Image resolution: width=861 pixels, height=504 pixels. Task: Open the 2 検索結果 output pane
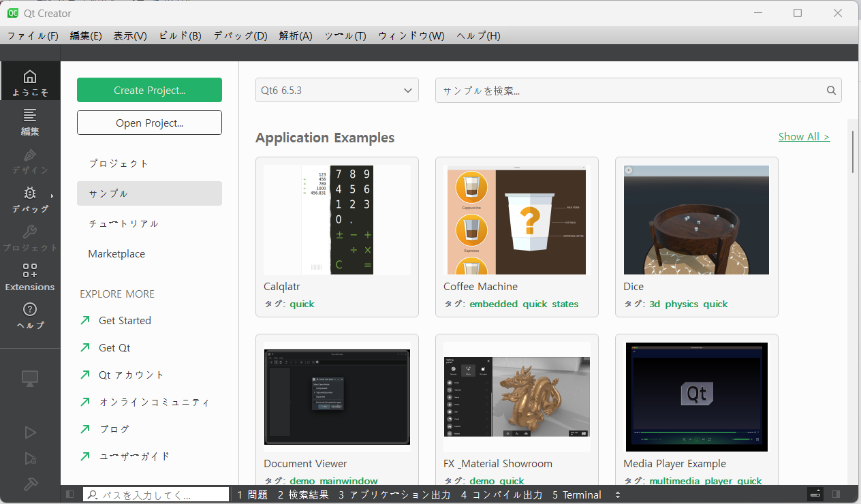click(303, 494)
